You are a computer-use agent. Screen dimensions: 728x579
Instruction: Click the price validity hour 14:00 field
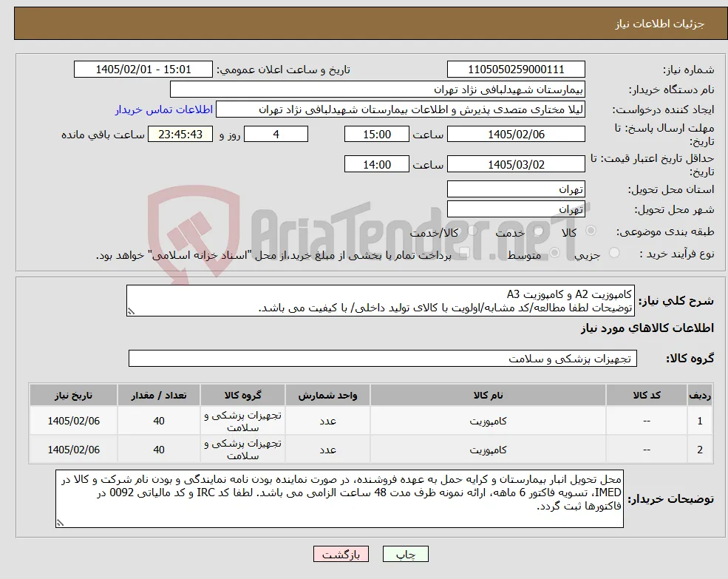(376, 164)
